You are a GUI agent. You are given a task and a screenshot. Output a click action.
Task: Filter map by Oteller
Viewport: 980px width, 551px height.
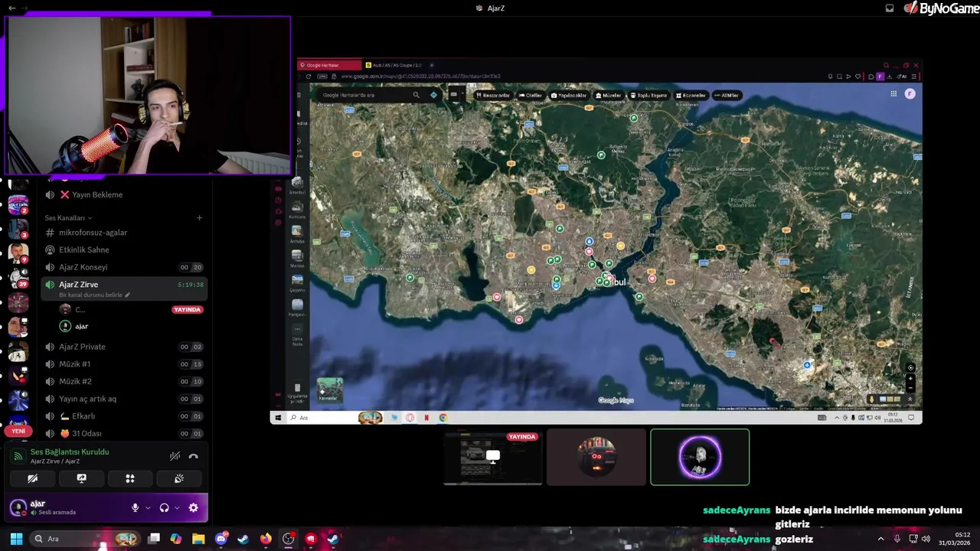(x=530, y=96)
